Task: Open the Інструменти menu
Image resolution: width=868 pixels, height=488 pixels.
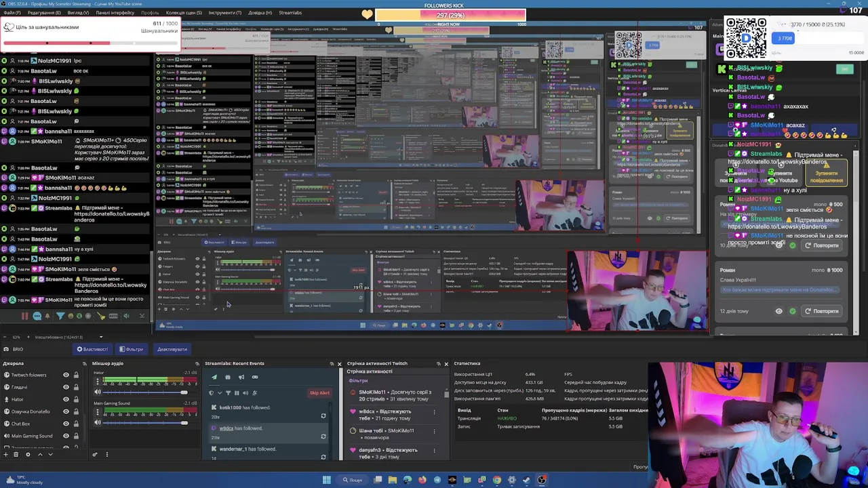Action: 224,13
